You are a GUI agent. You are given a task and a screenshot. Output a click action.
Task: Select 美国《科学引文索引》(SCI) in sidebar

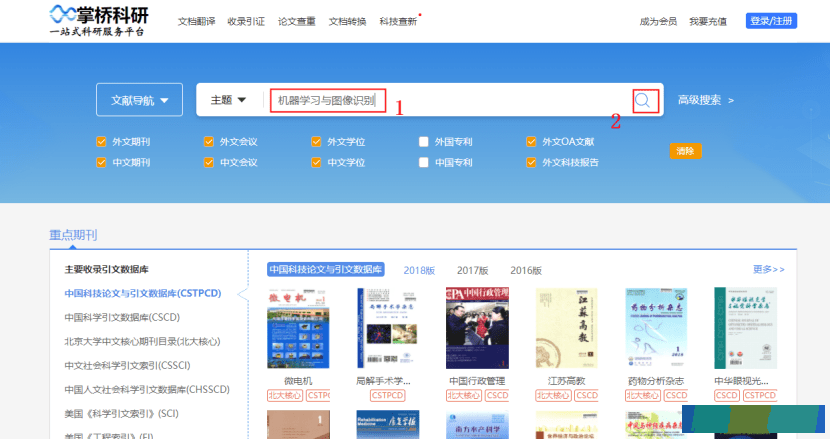pos(121,414)
